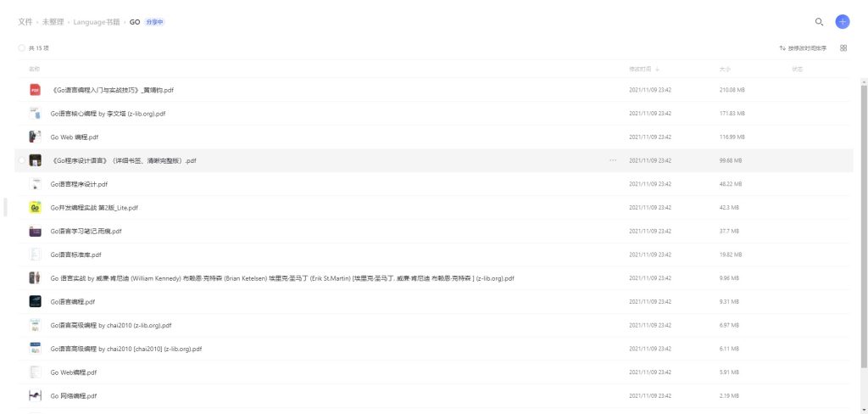Click thumbnail of 《Go程序设计语言》 pdf

pyautogui.click(x=35, y=160)
